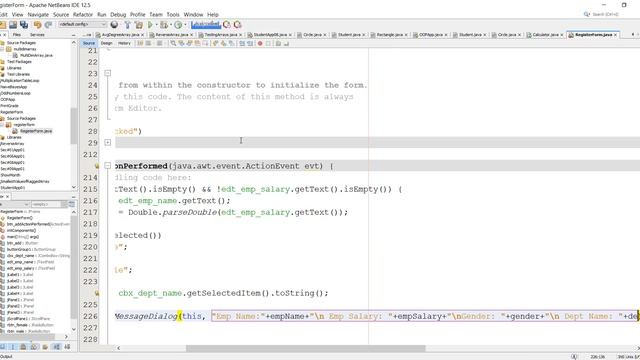
Task: Expand the folded code at line 29
Action: click(108, 142)
